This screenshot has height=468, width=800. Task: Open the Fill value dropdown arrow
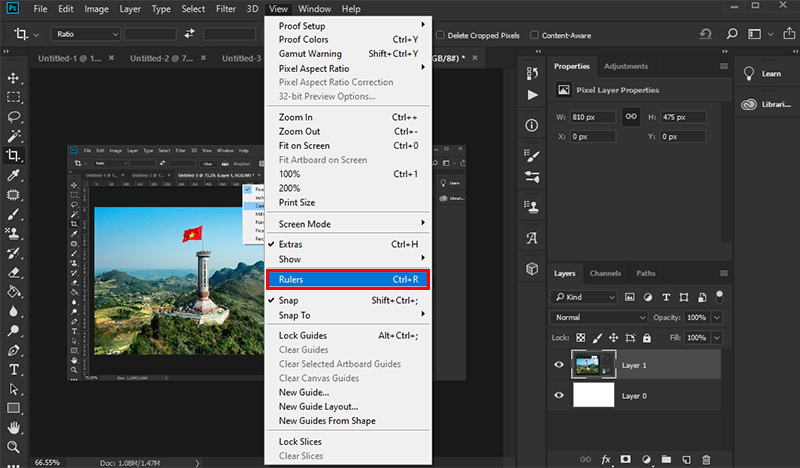[717, 338]
